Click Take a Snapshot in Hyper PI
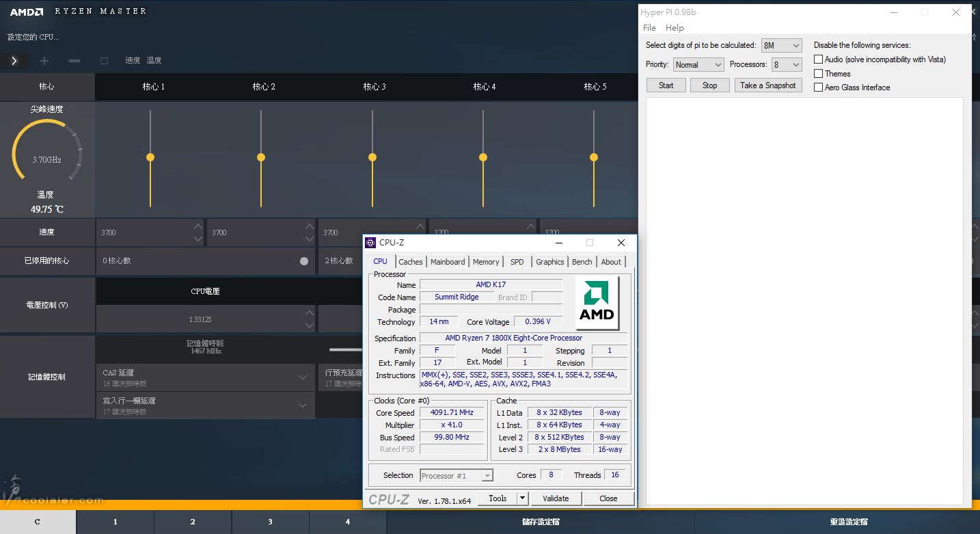The height and width of the screenshot is (534, 980). click(768, 85)
